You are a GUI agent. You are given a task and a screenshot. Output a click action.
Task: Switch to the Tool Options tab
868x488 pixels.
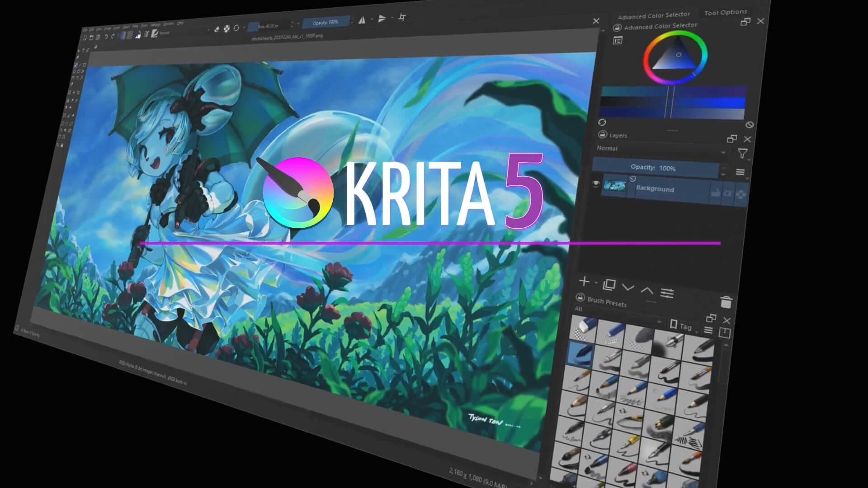pyautogui.click(x=726, y=12)
